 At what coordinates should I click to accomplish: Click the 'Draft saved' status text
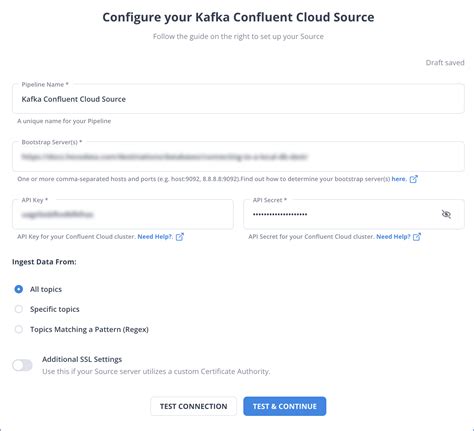point(445,63)
